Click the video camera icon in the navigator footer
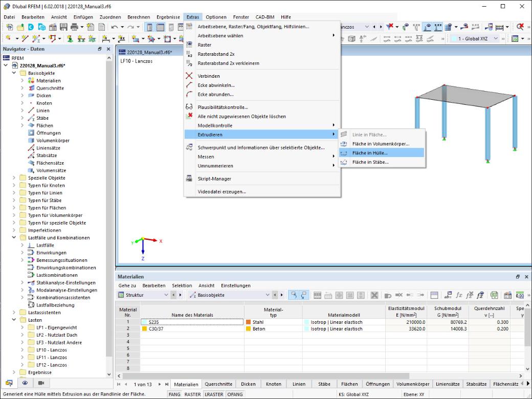This screenshot has height=399, width=532. tap(41, 383)
